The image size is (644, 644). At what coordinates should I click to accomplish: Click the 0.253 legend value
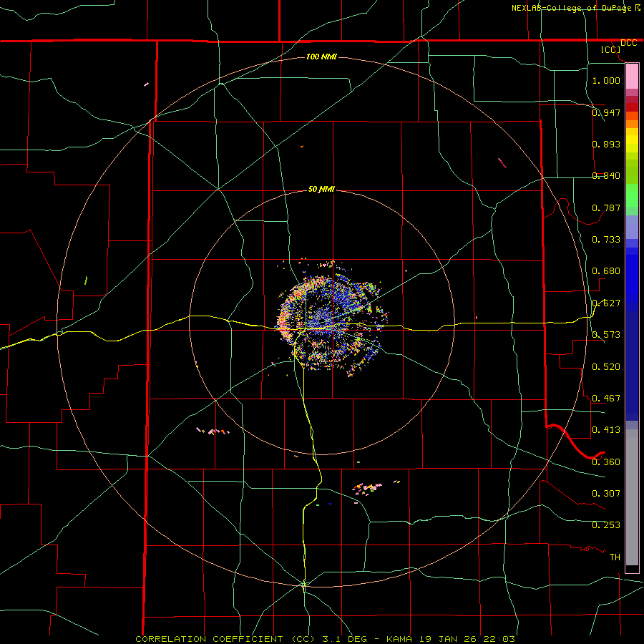point(606,525)
